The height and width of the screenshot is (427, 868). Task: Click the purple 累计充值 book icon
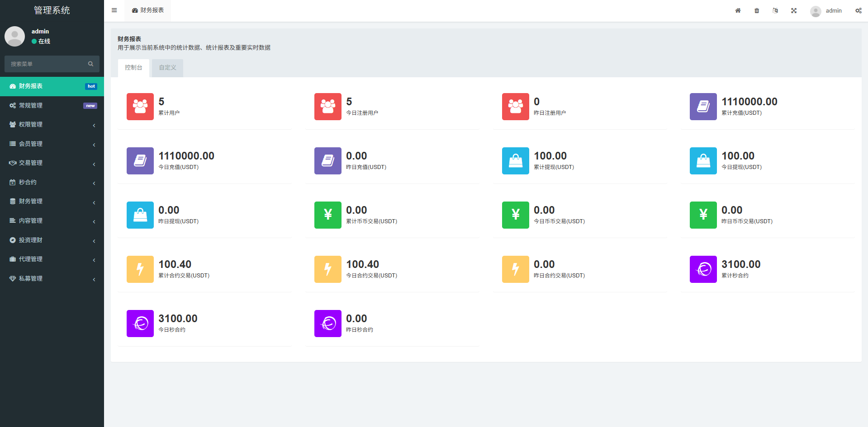pos(703,107)
